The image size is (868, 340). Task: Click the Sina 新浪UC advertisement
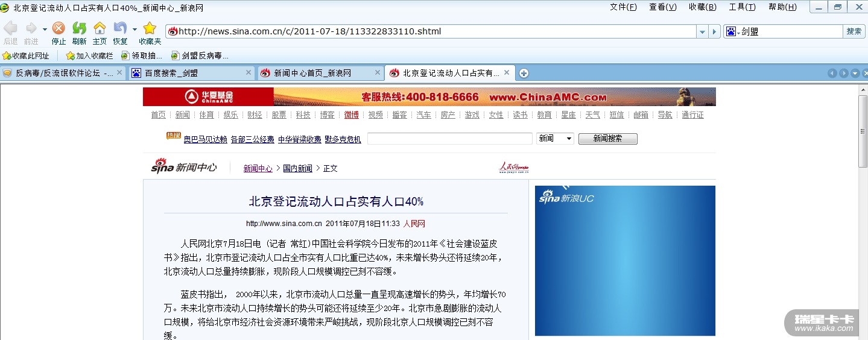click(625, 260)
